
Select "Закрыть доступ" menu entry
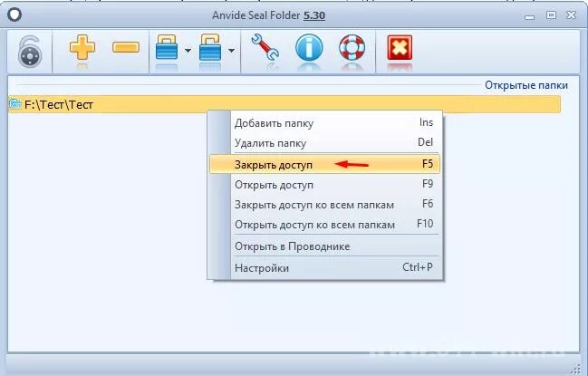324,164
